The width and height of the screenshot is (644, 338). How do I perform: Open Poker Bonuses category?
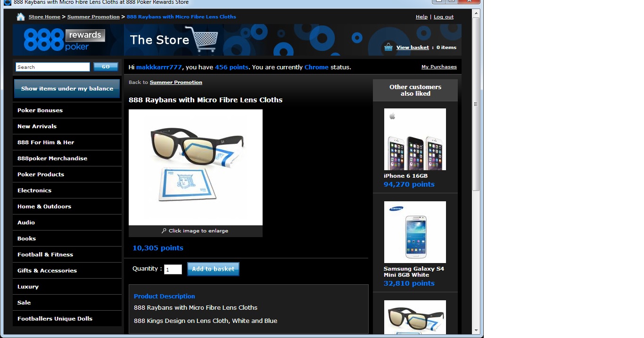point(67,110)
